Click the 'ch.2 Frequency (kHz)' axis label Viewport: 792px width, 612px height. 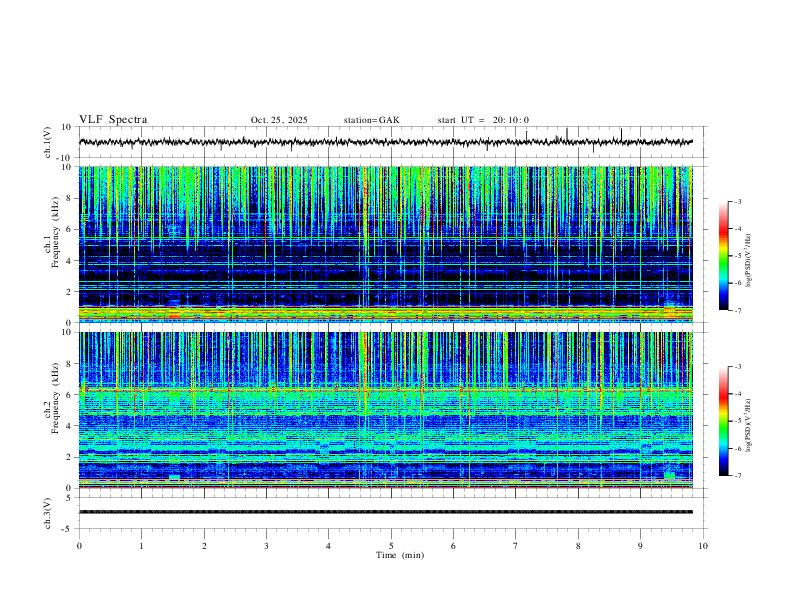click(x=51, y=398)
